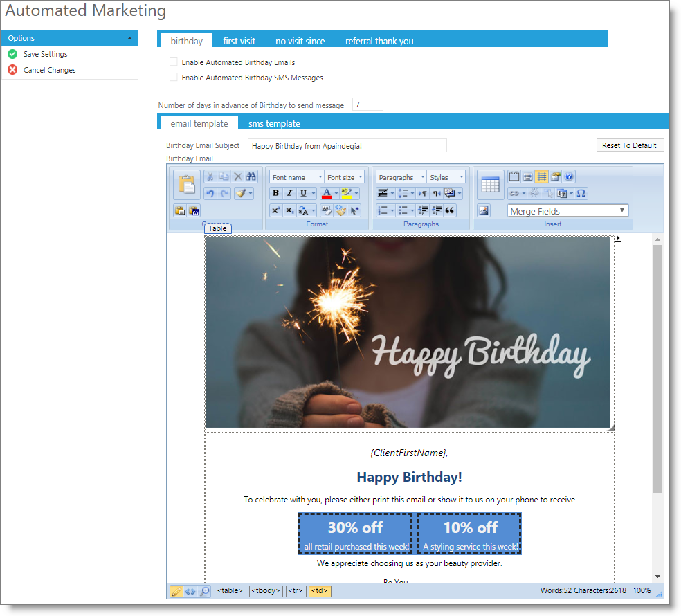
Task: Click the Paste from Word icon
Action: point(194,210)
